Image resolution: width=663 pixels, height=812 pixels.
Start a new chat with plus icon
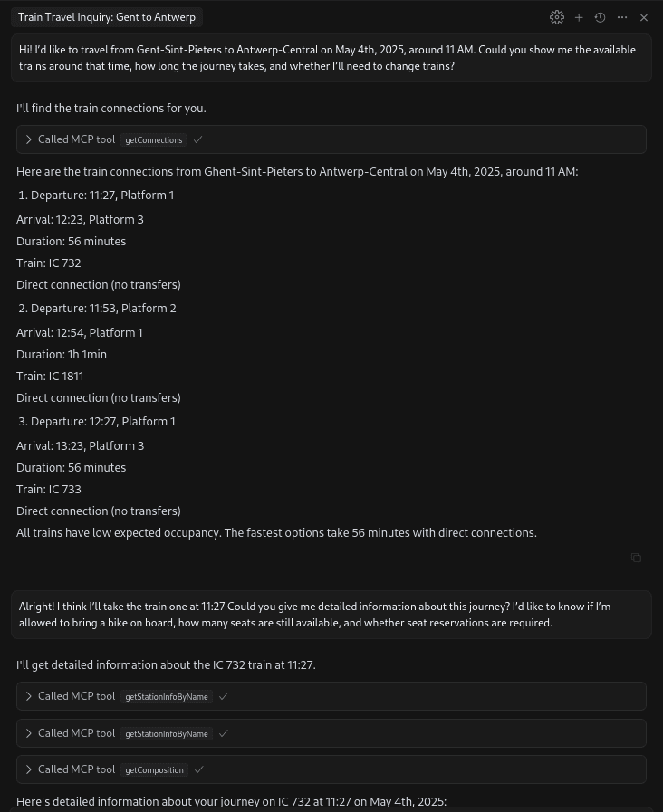(x=579, y=17)
